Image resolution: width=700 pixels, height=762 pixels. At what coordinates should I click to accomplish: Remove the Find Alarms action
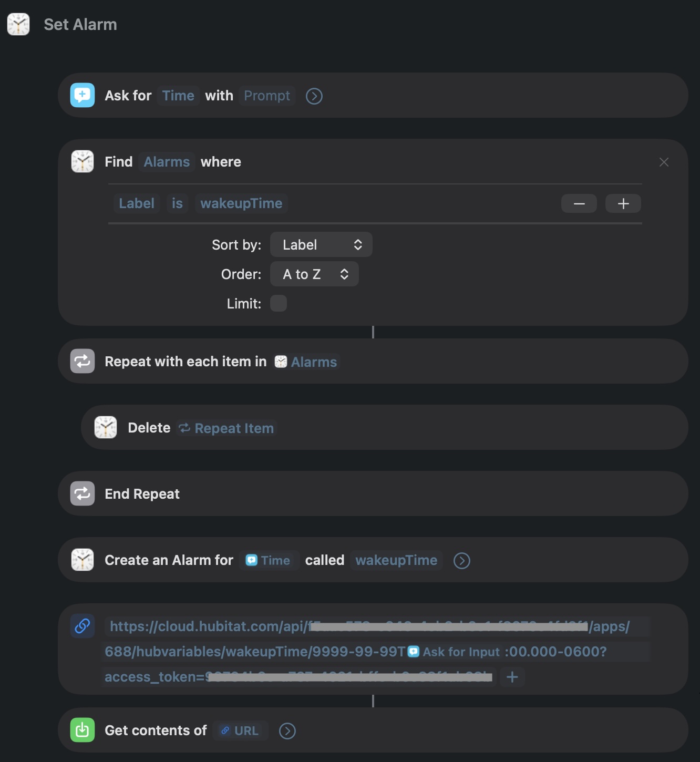click(x=664, y=162)
